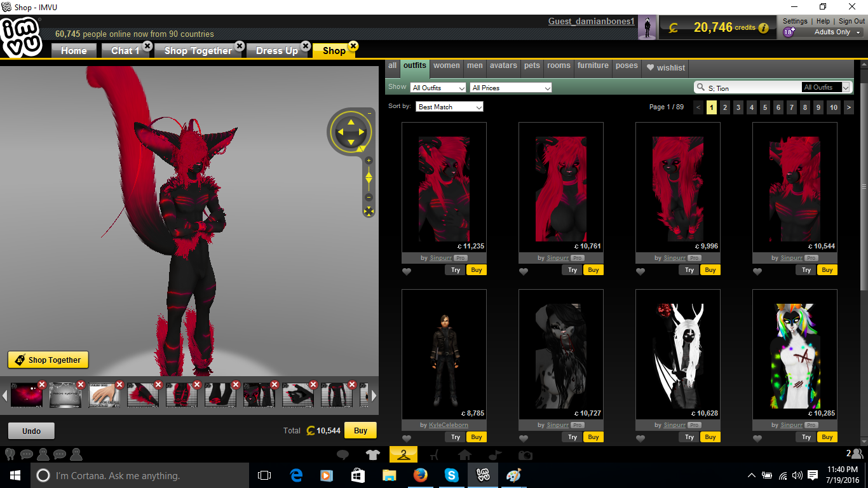Open Windows Store from taskbar
The width and height of the screenshot is (868, 488).
(358, 475)
